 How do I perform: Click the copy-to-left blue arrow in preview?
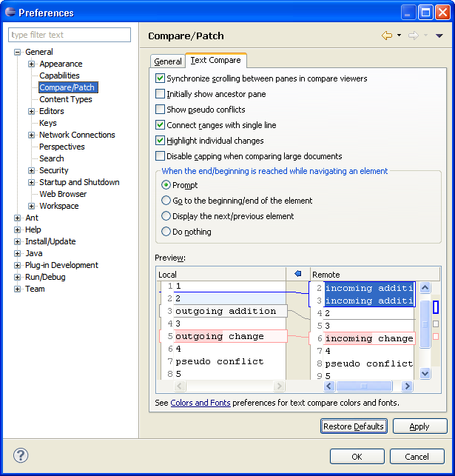coord(298,273)
